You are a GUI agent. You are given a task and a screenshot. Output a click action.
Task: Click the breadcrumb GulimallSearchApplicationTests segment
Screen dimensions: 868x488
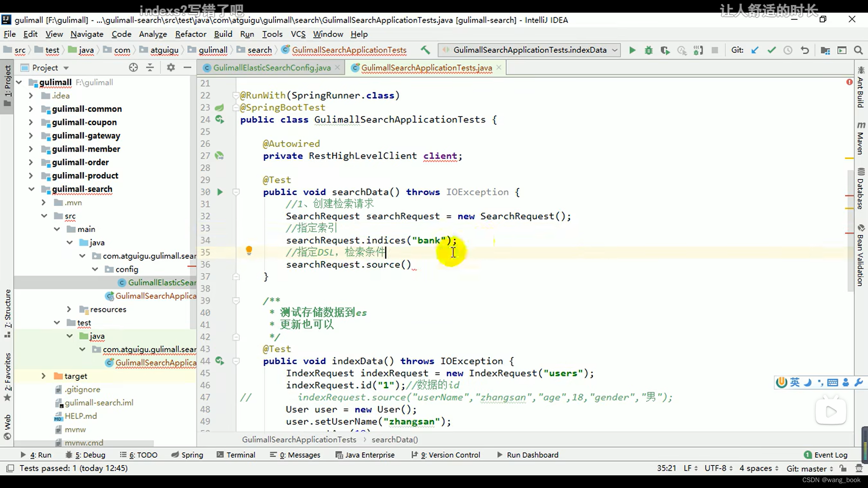[x=299, y=439]
